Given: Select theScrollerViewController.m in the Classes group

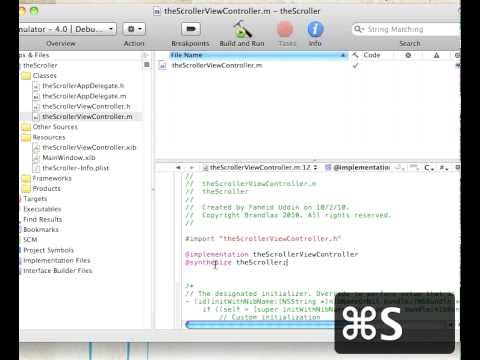Looking at the screenshot, I should (87, 117).
